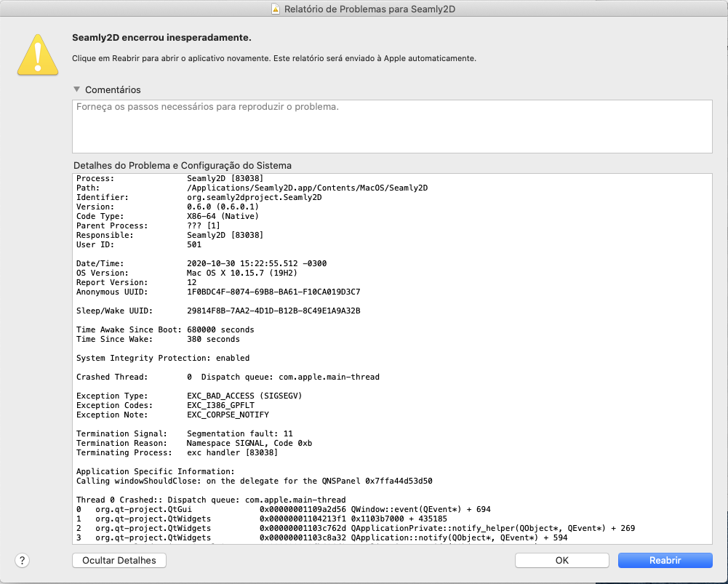Click the System Integrity Protection line

coord(163,358)
